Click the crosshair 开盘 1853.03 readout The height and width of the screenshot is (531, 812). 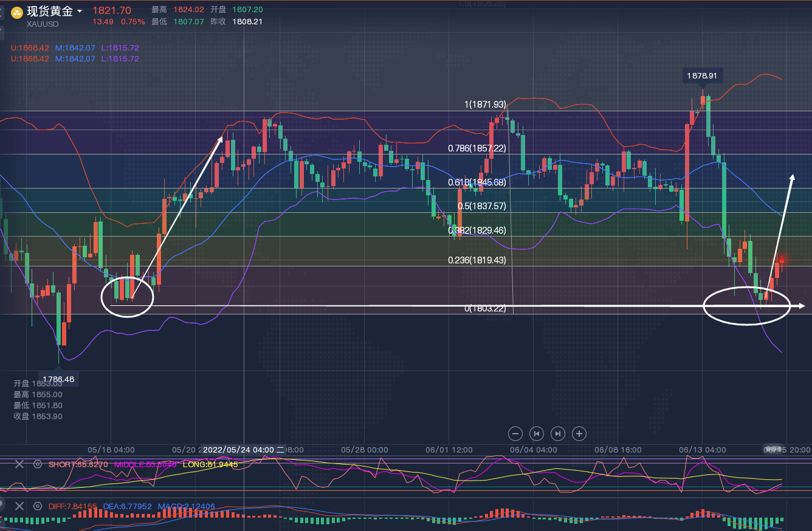[x=38, y=383]
